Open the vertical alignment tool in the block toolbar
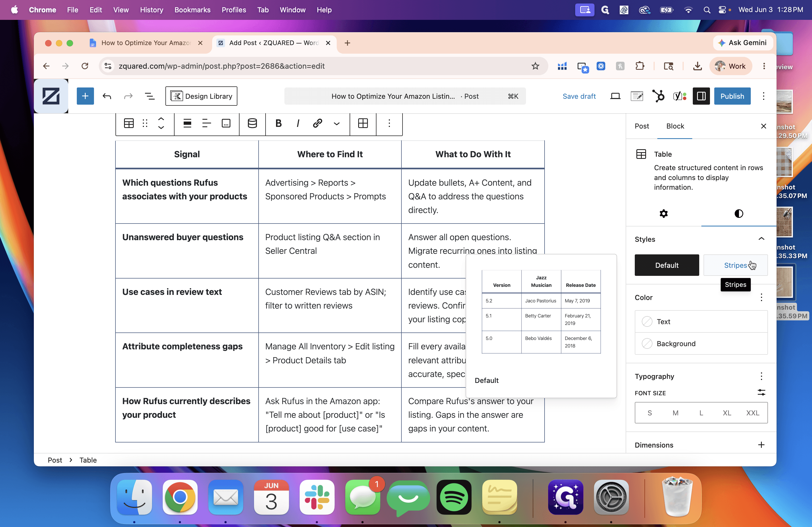Image resolution: width=812 pixels, height=527 pixels. [226, 123]
